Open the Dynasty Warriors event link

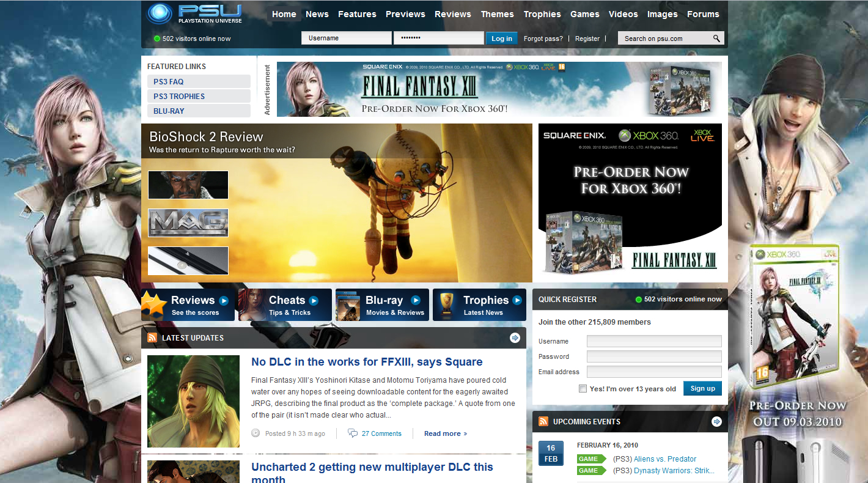coord(674,470)
